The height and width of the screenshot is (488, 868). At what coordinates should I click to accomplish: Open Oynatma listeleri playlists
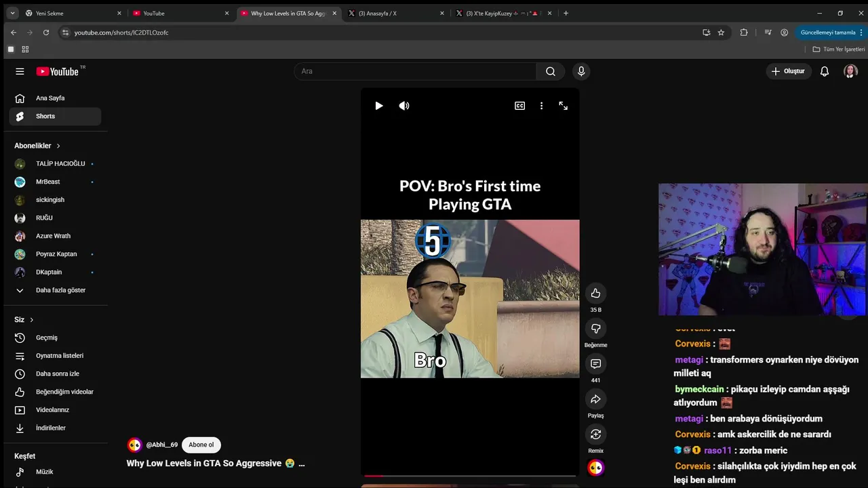click(56, 356)
